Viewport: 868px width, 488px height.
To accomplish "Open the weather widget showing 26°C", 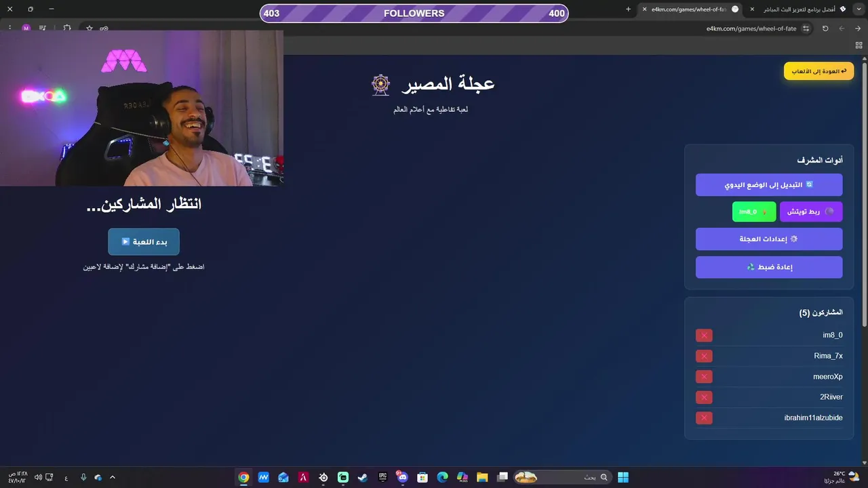I will coord(842,477).
